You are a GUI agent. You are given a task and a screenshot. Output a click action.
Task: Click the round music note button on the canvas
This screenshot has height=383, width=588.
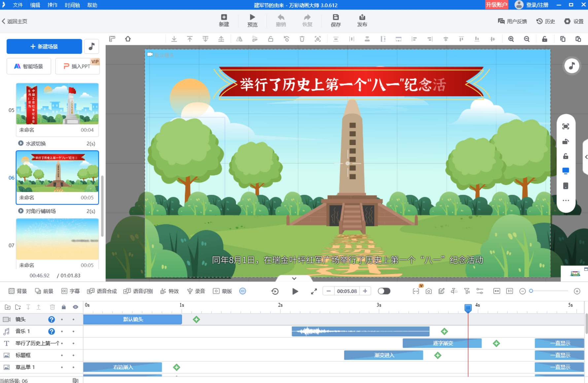click(572, 66)
